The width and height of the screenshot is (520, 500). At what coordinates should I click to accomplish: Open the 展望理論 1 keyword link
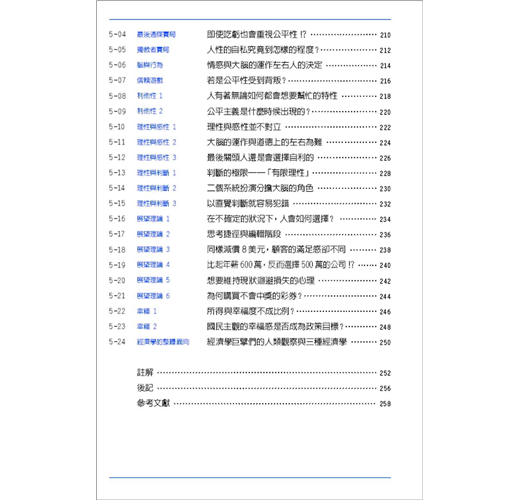(153, 219)
